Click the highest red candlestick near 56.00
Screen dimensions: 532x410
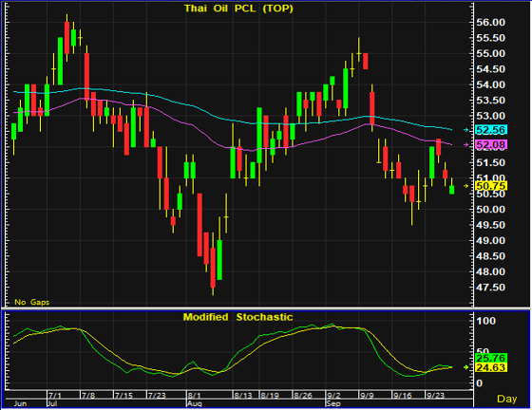(66, 38)
